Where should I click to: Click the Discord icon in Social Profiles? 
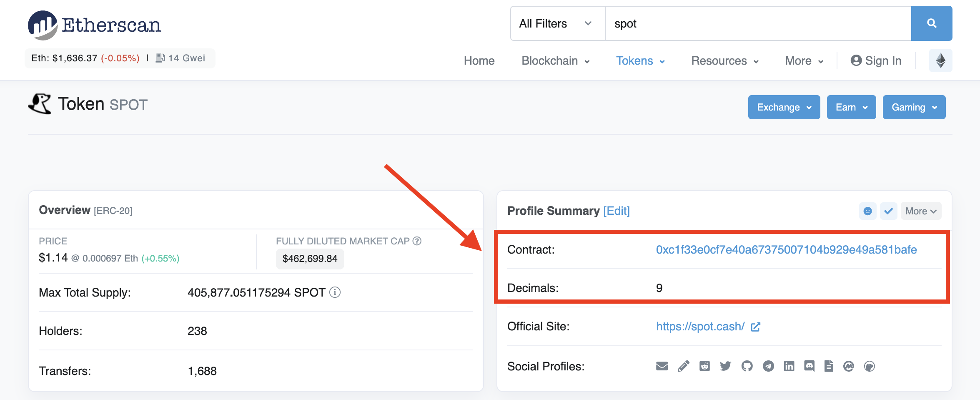pos(810,366)
